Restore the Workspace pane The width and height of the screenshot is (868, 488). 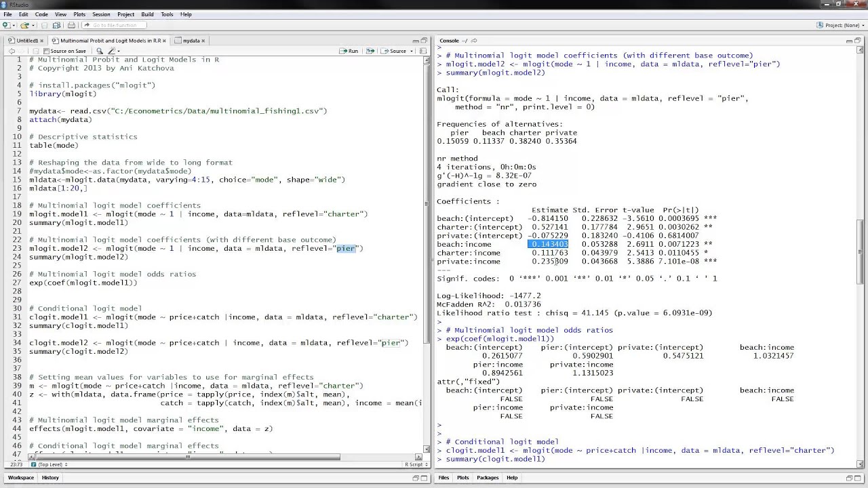(x=416, y=477)
